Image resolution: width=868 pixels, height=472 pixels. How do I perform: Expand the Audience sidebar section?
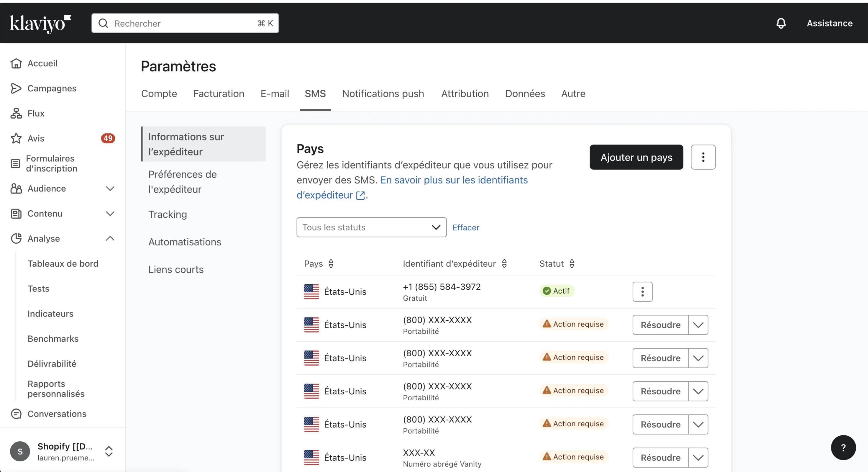110,189
